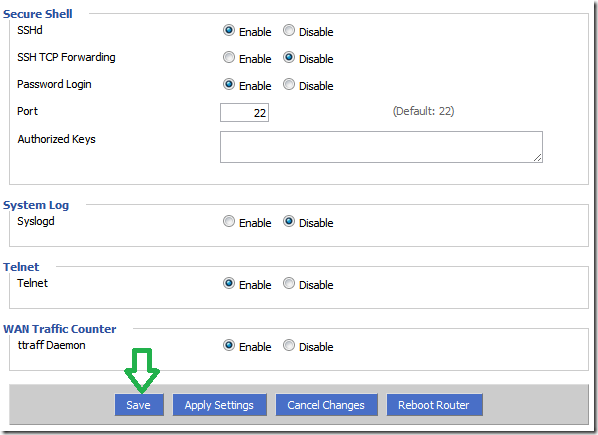This screenshot has height=435, width=598.
Task: Click Apply Settings button
Action: pyautogui.click(x=220, y=405)
